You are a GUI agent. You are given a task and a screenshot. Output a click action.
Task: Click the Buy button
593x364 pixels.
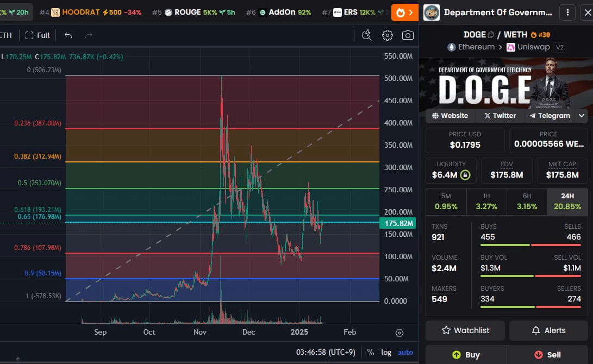(x=466, y=355)
